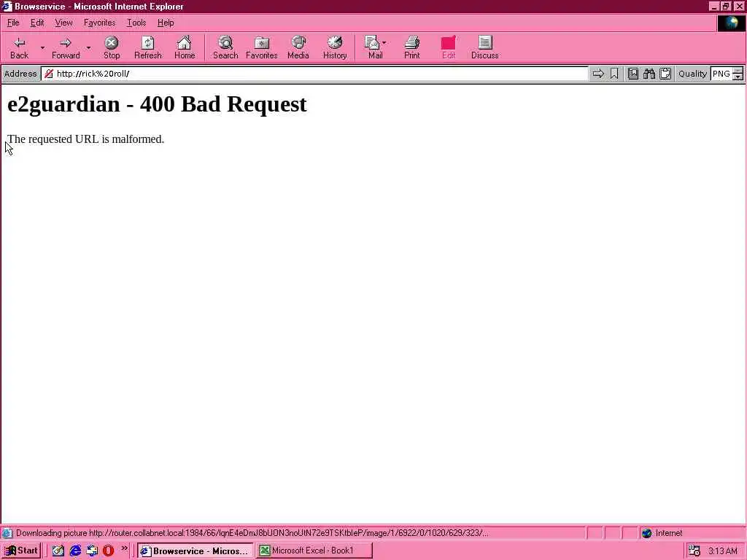Open the Edit menu
Screen dimensions: 747x560
[37, 23]
